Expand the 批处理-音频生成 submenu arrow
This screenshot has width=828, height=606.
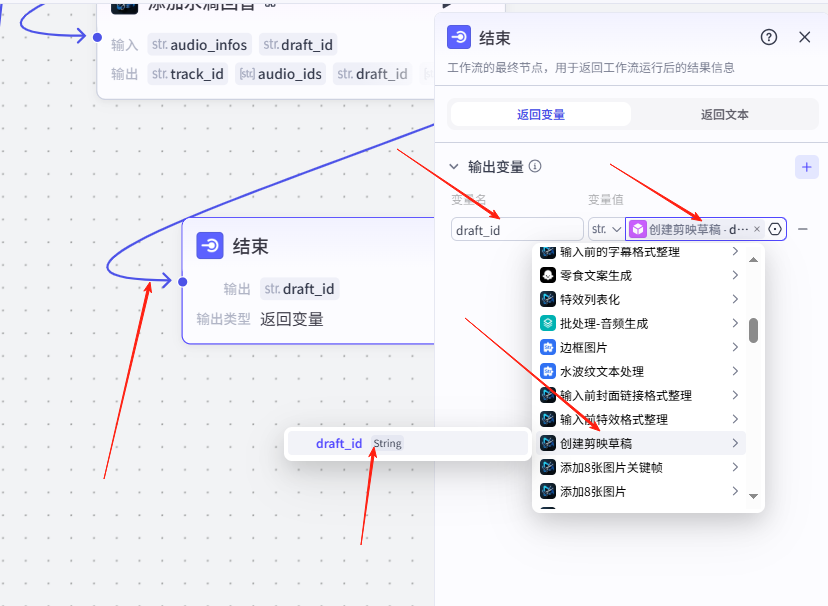[x=735, y=323]
